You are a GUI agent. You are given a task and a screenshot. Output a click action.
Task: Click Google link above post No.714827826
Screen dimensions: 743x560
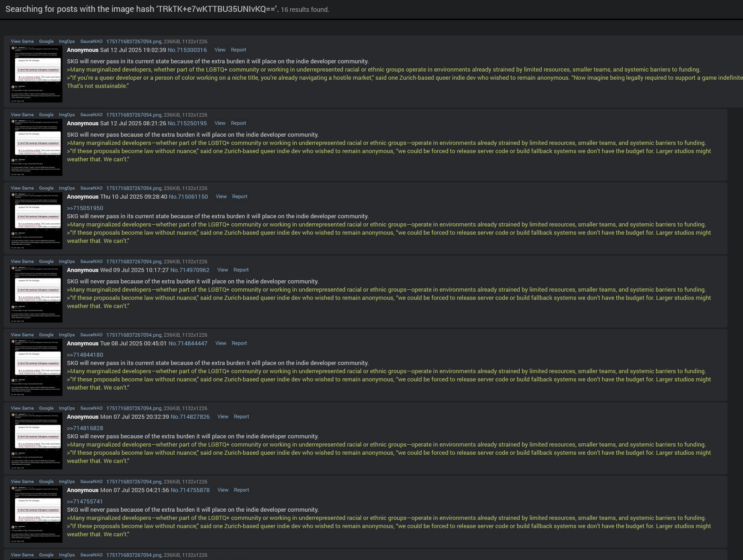click(46, 408)
